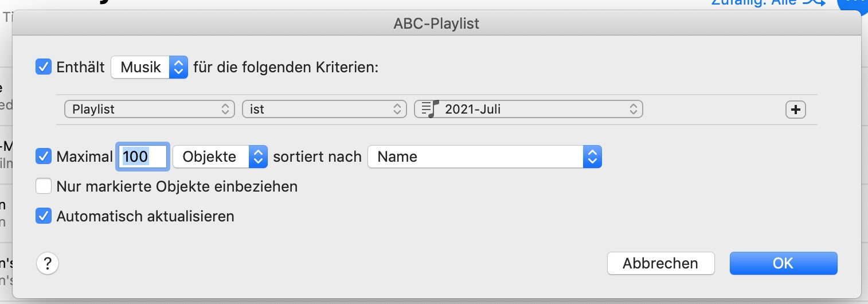868x304 pixels.
Task: Confirm the smart playlist with OK
Action: tap(783, 263)
